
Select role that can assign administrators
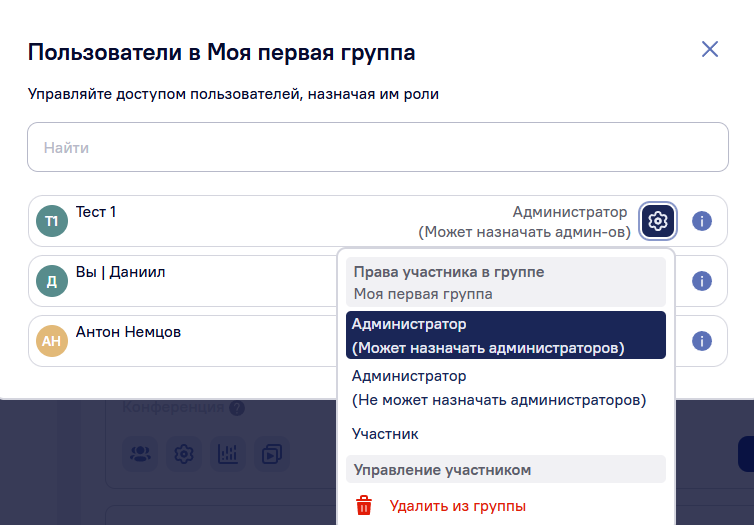506,335
